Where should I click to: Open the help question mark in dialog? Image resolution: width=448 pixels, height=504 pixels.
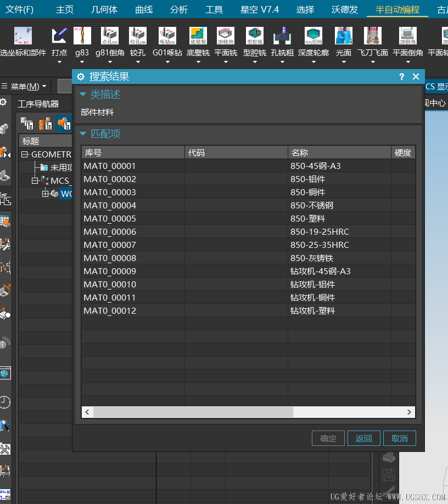[x=401, y=77]
